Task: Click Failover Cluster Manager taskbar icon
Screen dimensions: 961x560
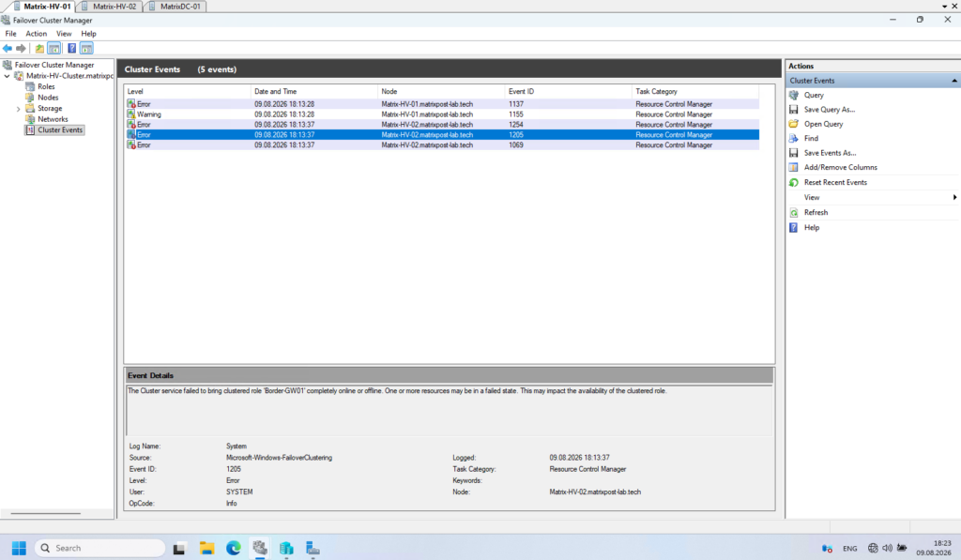Action: 260,549
